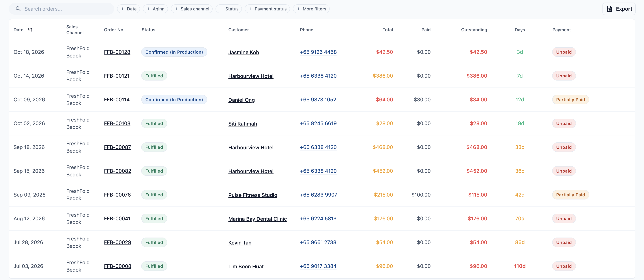Focus the Search orders field
The image size is (644, 280).
pos(61,9)
